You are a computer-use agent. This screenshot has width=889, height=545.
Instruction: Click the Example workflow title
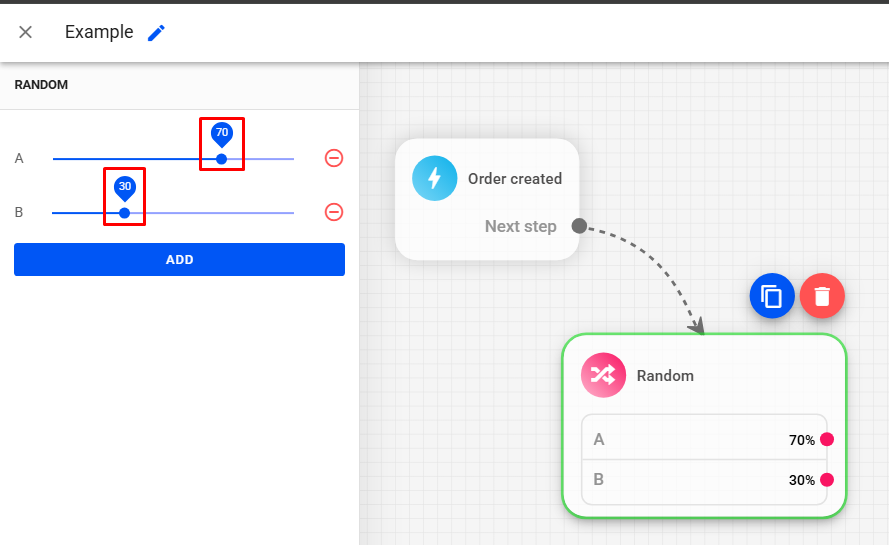point(99,32)
